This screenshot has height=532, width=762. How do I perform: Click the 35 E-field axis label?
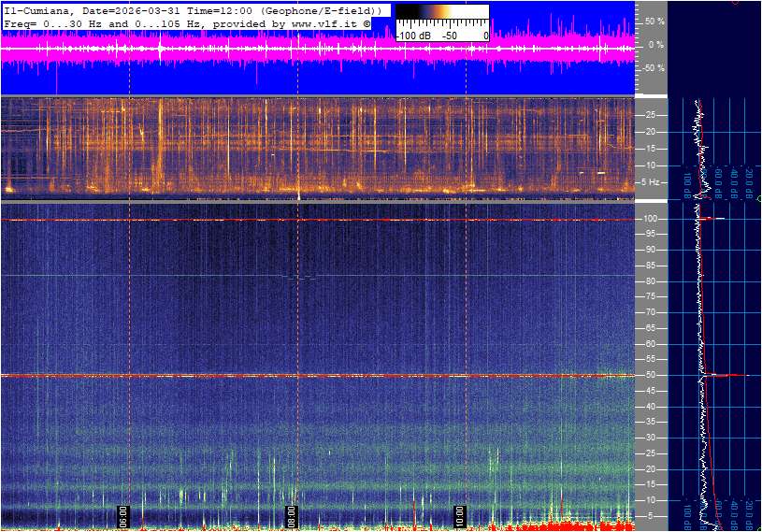pyautogui.click(x=650, y=423)
